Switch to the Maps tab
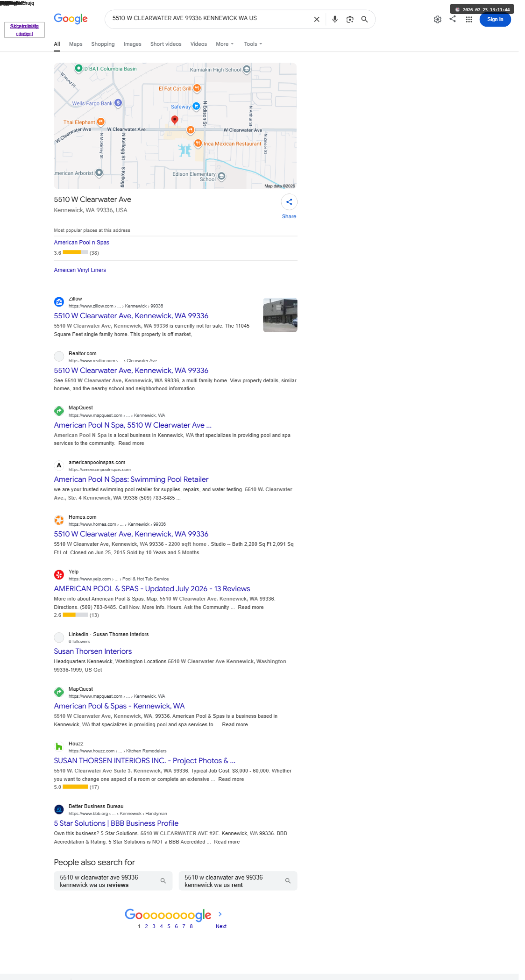525x980 pixels. point(76,44)
